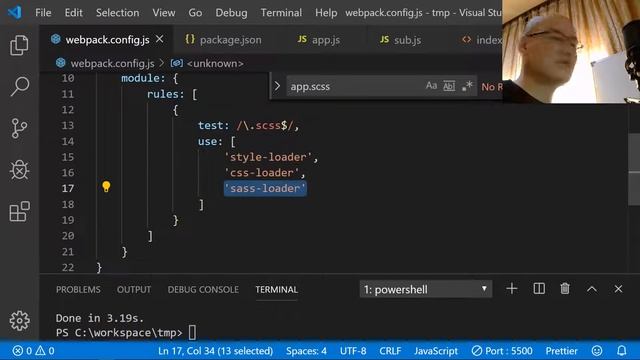Screen dimensions: 640x360
Task: Open the Search view in activity bar
Action: point(19,86)
